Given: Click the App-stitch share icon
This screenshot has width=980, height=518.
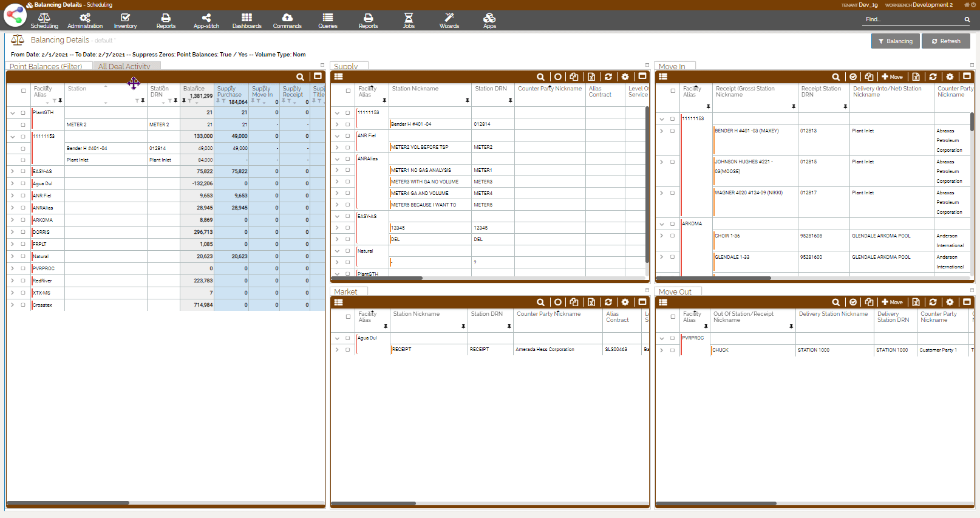Looking at the screenshot, I should (206, 21).
